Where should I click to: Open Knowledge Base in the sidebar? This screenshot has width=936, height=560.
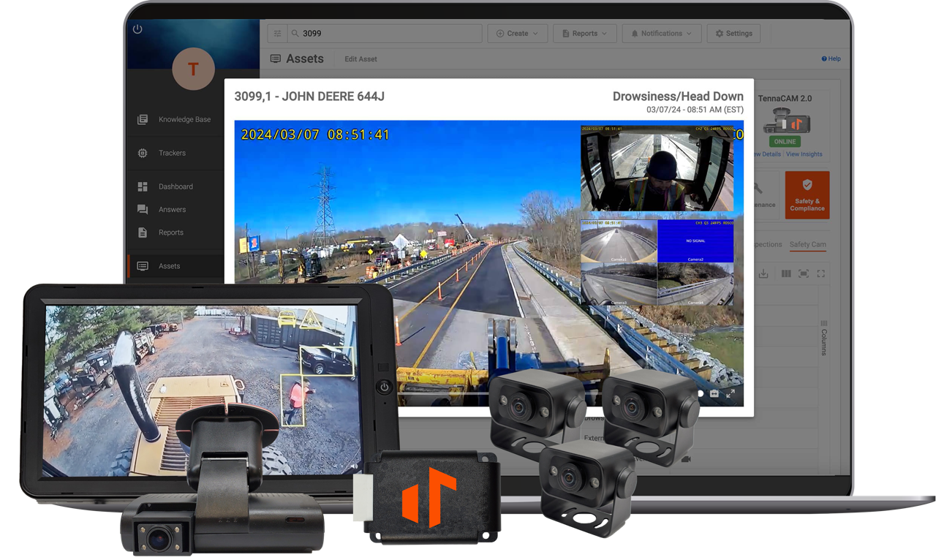tap(184, 119)
